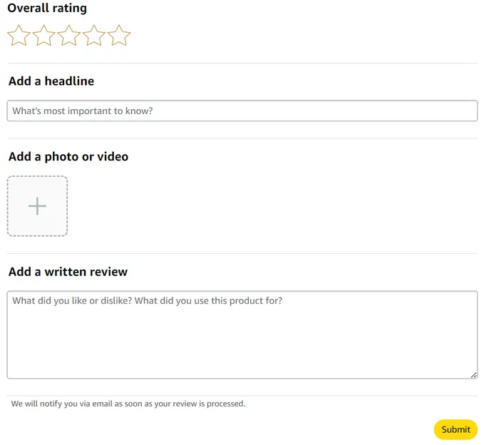Click the "What did you like or dislike?" placeholder
The height and width of the screenshot is (445, 504).
point(147,301)
